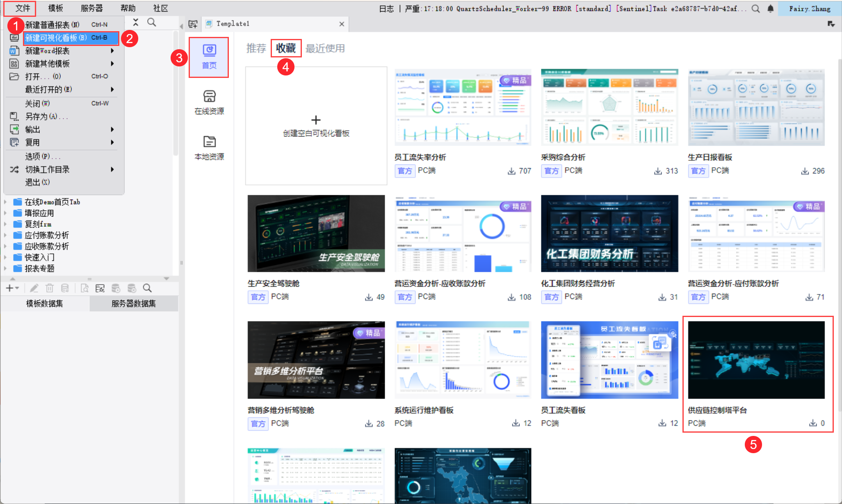Click the dataset connection settings icon
Screen dimensions: 842x504
[x=100, y=288]
